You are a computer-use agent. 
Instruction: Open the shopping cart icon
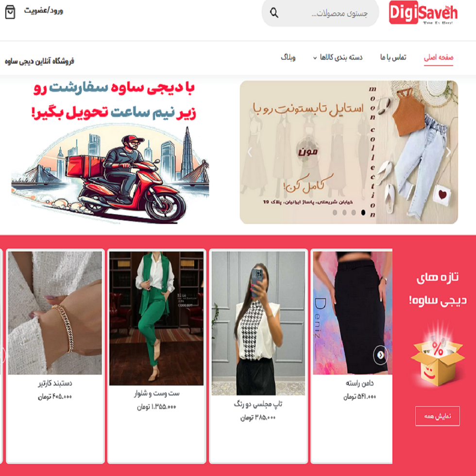[x=10, y=12]
